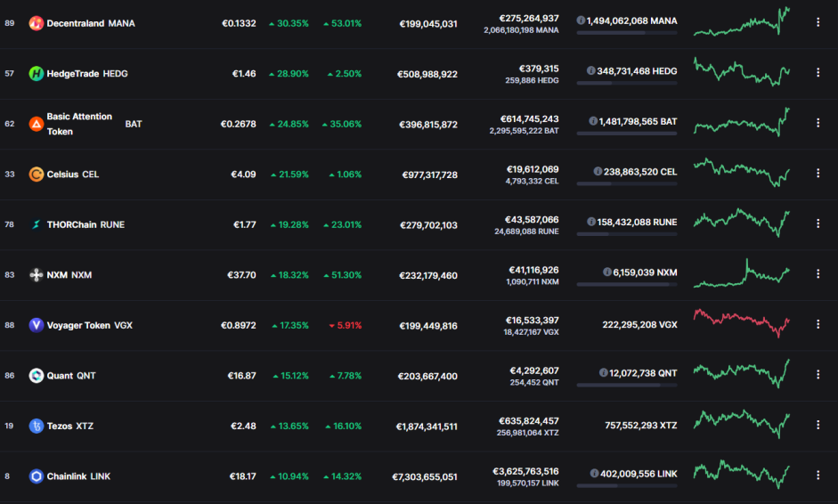Click HedgeTrade market cap €508,988,922

427,74
